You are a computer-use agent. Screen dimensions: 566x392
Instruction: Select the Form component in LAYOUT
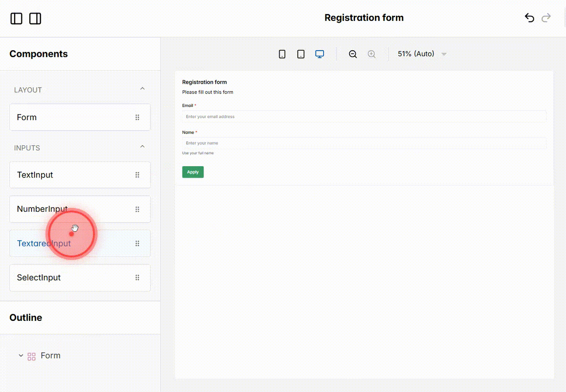(27, 117)
